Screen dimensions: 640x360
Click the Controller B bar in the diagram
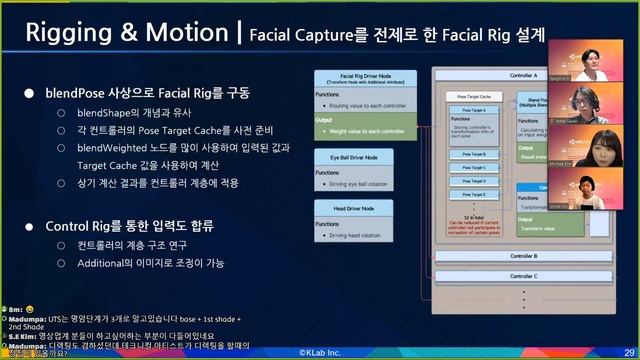click(x=524, y=256)
